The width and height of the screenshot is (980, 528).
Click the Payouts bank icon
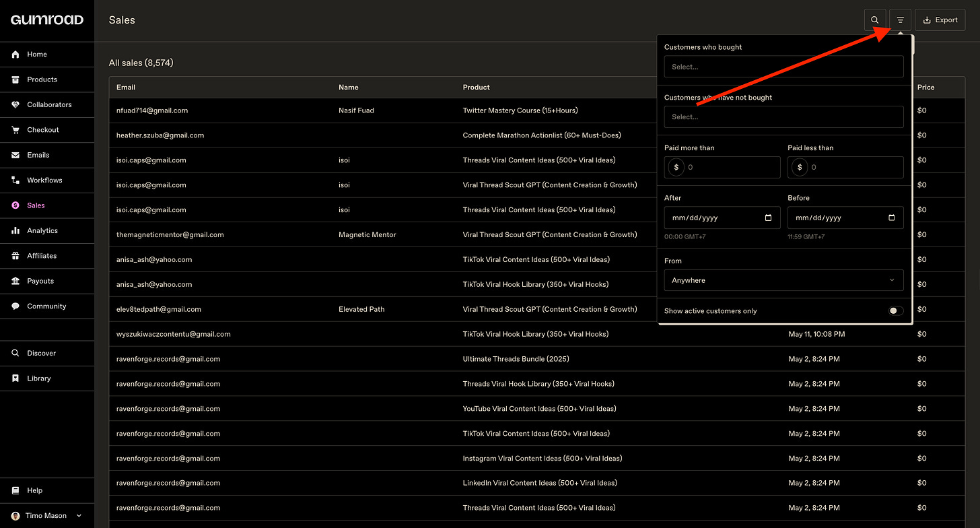pos(15,281)
